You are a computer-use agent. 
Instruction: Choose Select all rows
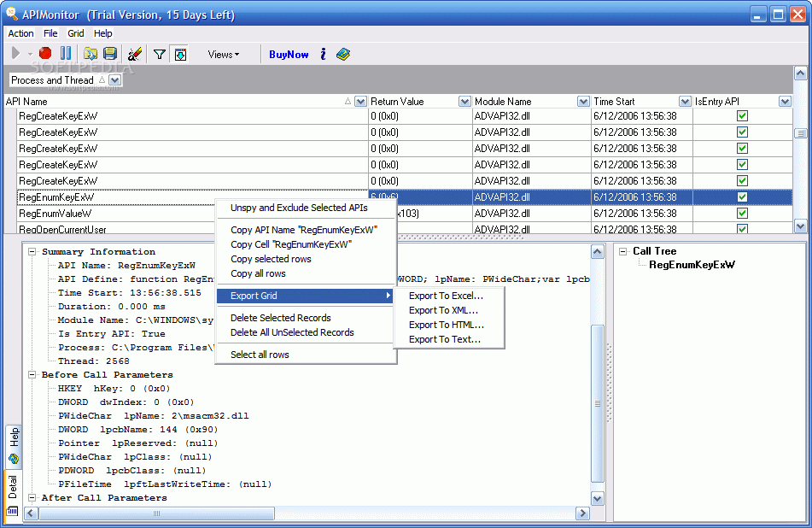coord(306,355)
